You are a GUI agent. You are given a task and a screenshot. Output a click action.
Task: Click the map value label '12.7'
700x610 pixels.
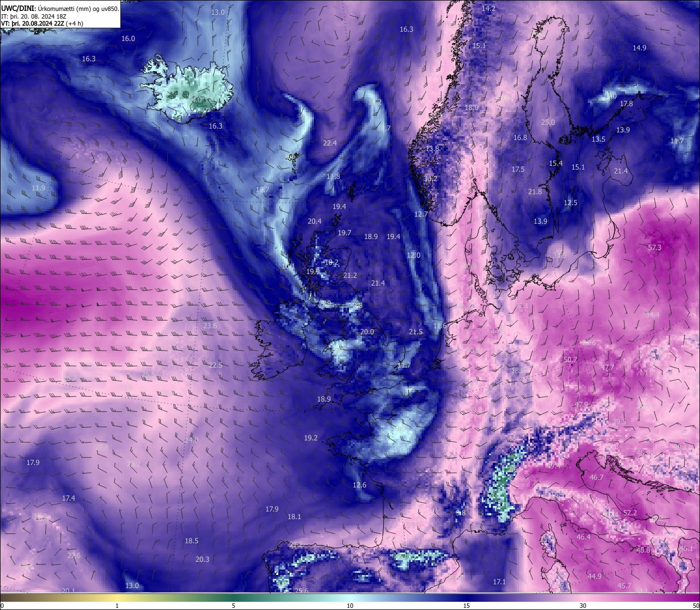pos(421,214)
